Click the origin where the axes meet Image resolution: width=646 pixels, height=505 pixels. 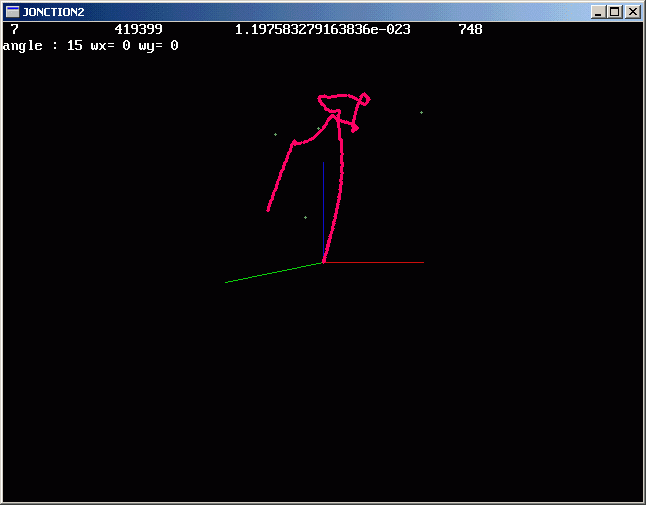323,262
